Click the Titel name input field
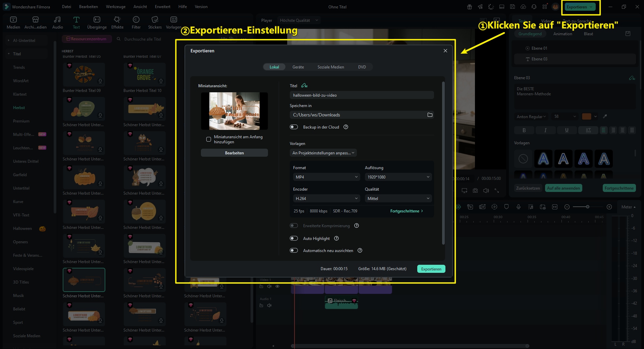This screenshot has width=644, height=349. (x=361, y=95)
